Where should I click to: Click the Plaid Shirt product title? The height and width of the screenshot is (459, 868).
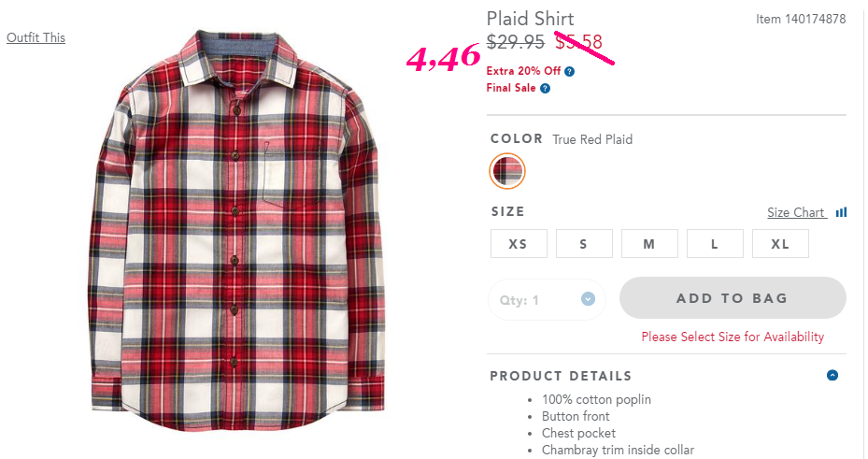[x=531, y=19]
